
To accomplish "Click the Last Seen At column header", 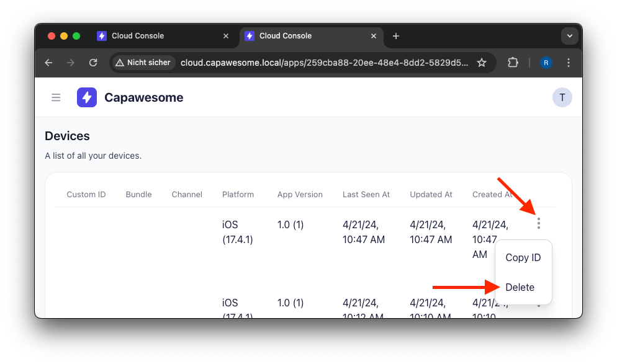I will coord(366,195).
